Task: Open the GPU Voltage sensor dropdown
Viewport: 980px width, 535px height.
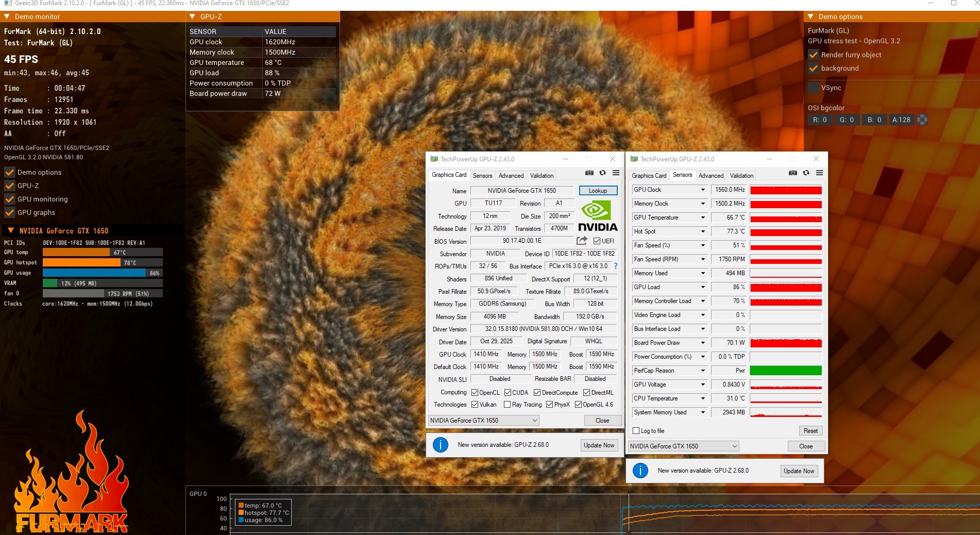Action: pyautogui.click(x=703, y=384)
